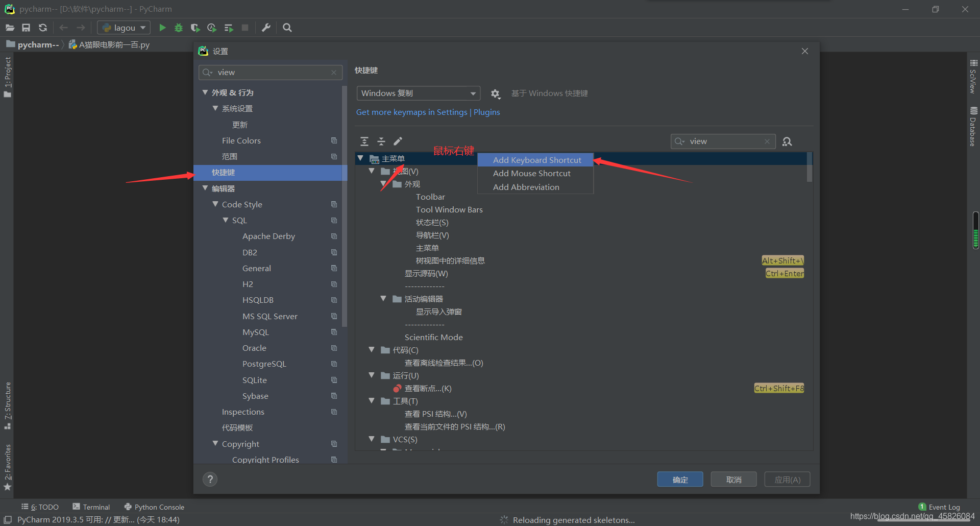The width and height of the screenshot is (980, 526).
Task: Collapse the 外观 & 行为 settings node
Action: 205,92
